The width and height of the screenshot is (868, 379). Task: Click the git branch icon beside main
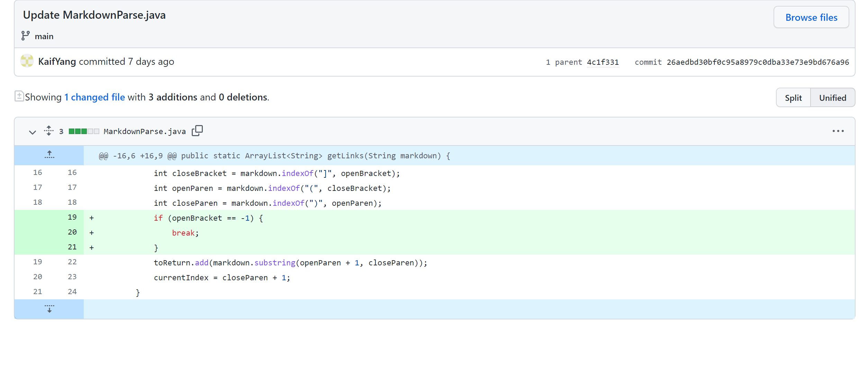26,36
